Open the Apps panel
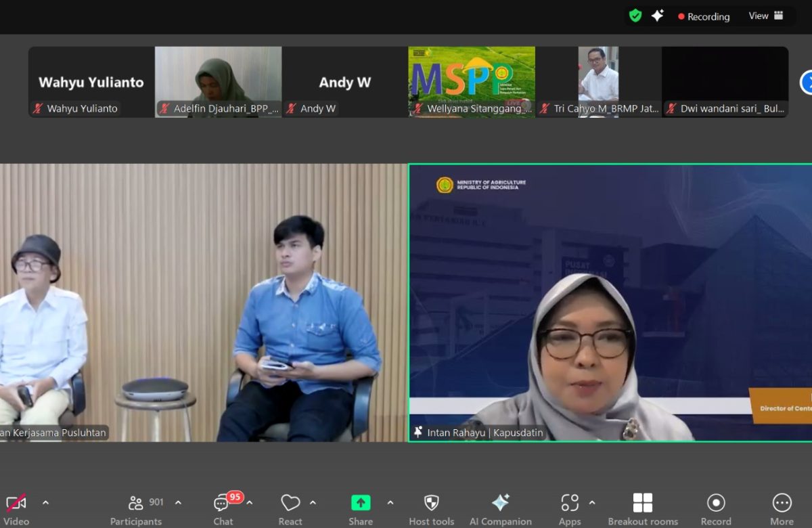The width and height of the screenshot is (812, 528). click(x=570, y=509)
